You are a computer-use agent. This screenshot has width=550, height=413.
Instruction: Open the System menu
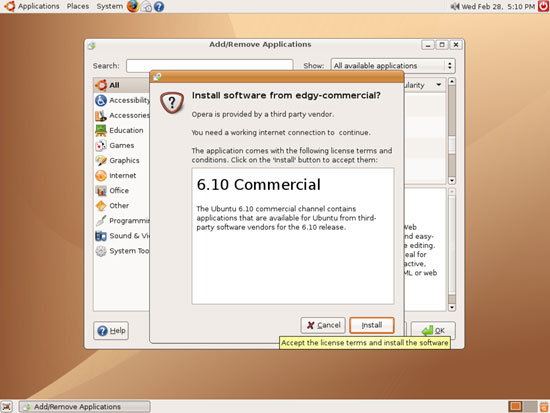[x=109, y=6]
